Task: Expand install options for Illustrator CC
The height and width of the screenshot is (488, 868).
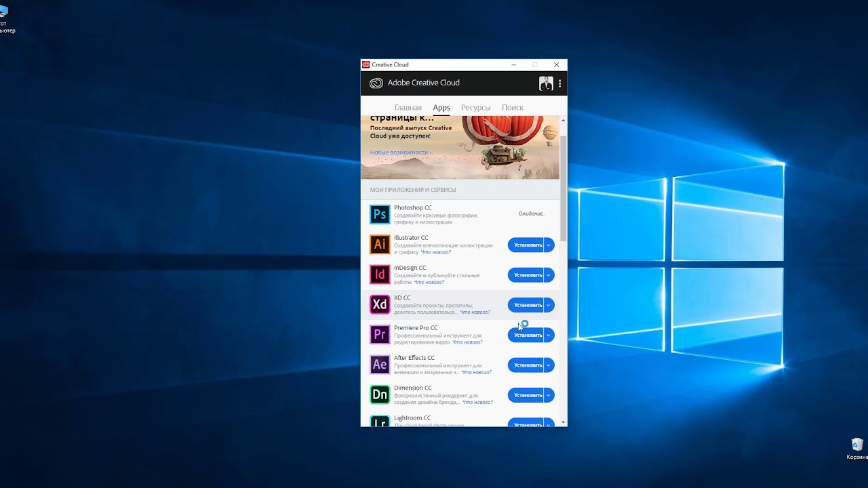Action: coord(549,245)
